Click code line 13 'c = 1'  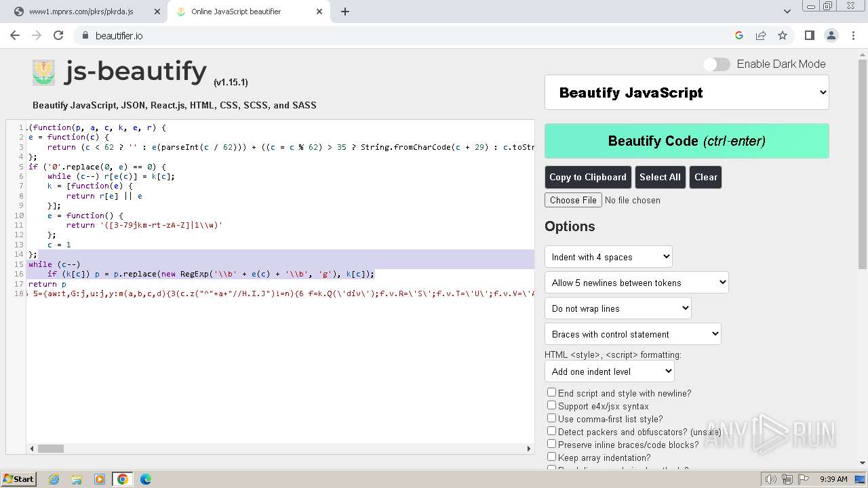pos(59,245)
